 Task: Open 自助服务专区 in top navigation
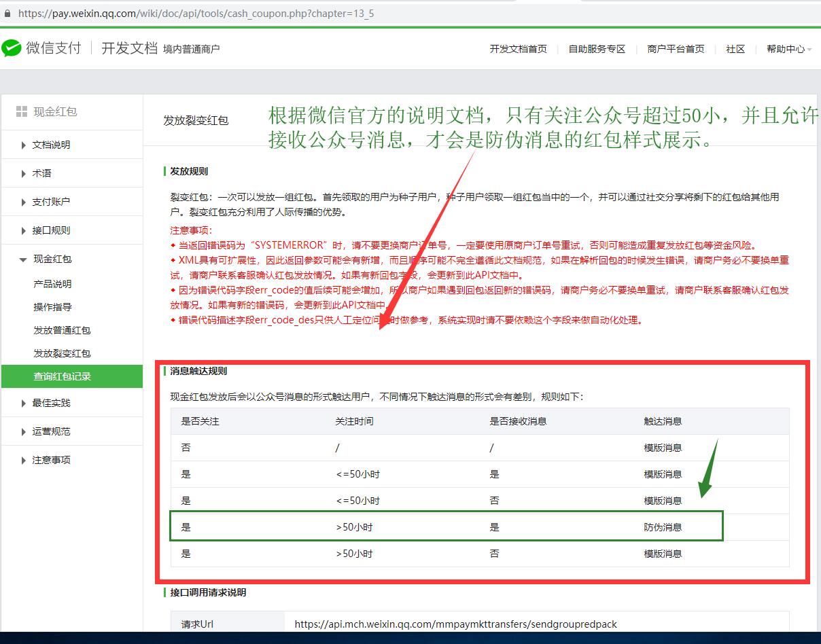click(x=597, y=49)
